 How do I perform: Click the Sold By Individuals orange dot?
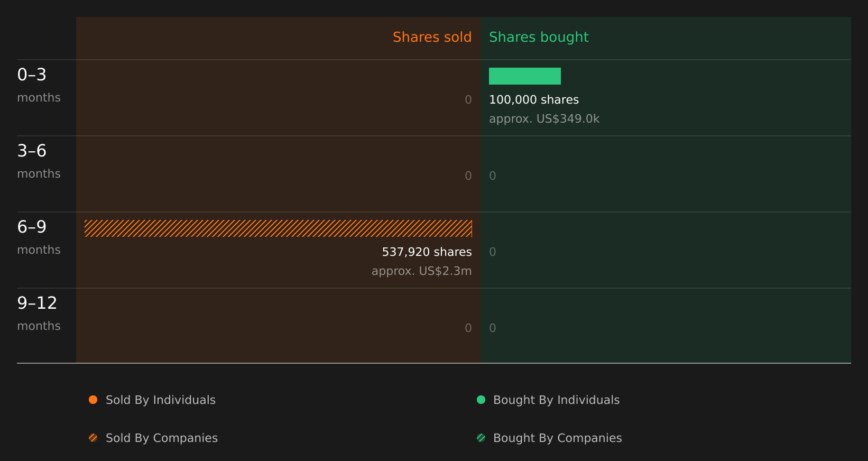pyautogui.click(x=93, y=400)
